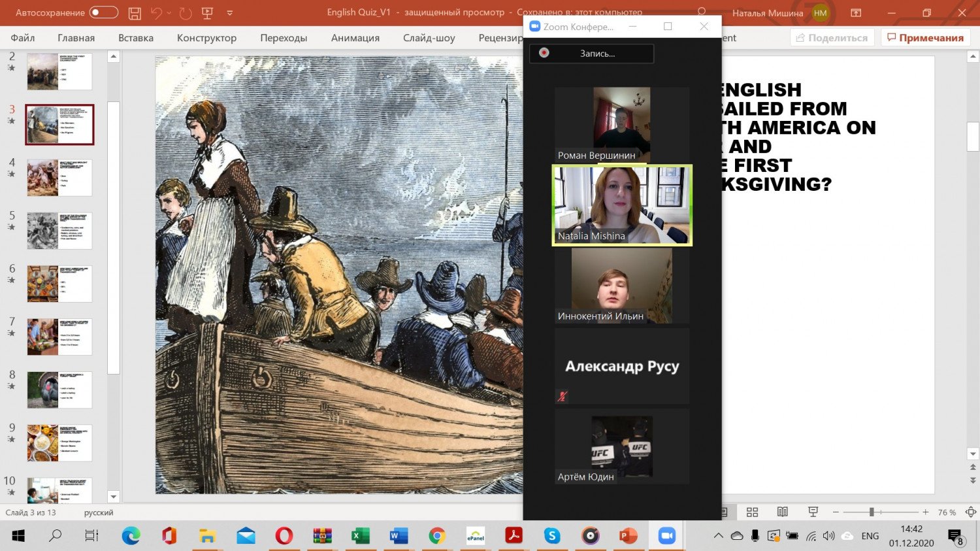
Task: Open the Ribbon Display Options icon
Action: (x=856, y=12)
